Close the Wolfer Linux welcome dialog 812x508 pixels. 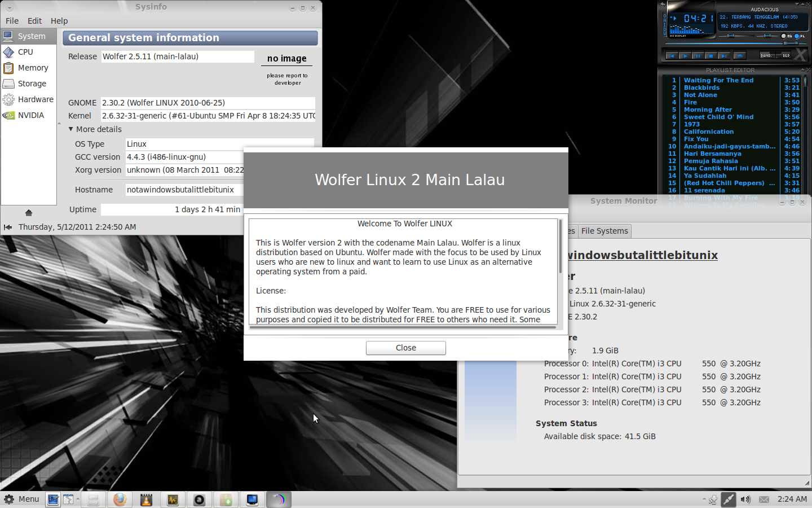[x=406, y=348]
